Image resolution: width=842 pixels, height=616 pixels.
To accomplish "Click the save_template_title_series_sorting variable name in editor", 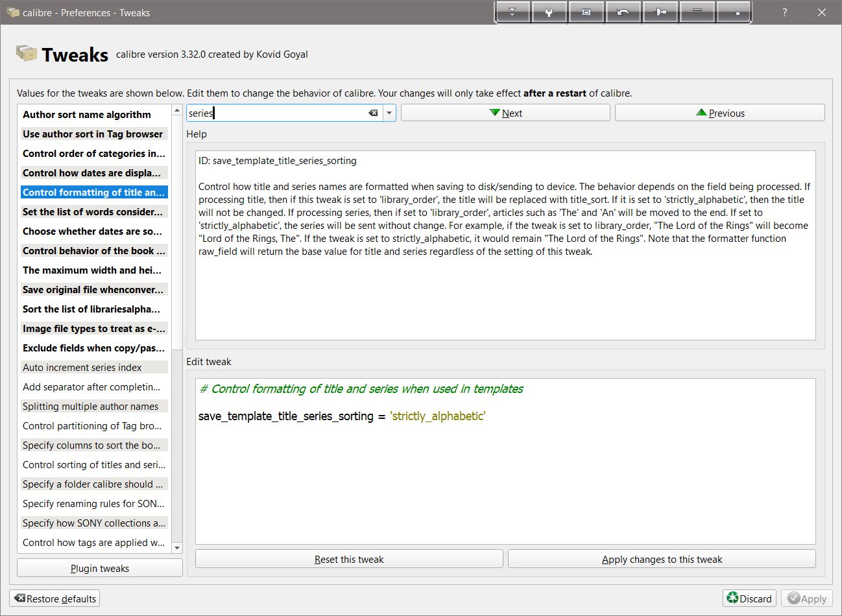I will point(286,416).
